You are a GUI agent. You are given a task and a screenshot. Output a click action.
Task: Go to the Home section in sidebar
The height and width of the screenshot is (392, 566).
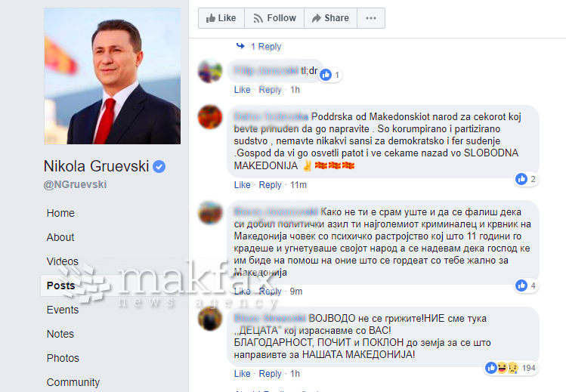click(x=60, y=213)
